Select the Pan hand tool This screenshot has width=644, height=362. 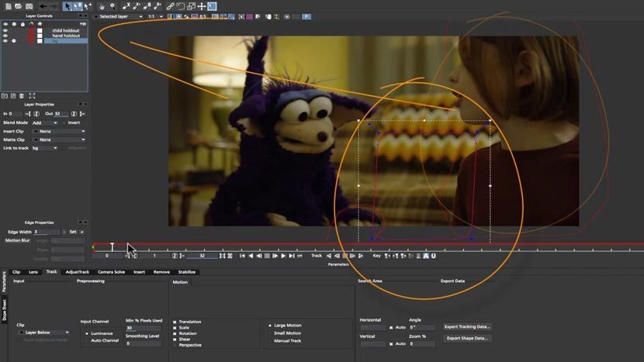point(102,6)
